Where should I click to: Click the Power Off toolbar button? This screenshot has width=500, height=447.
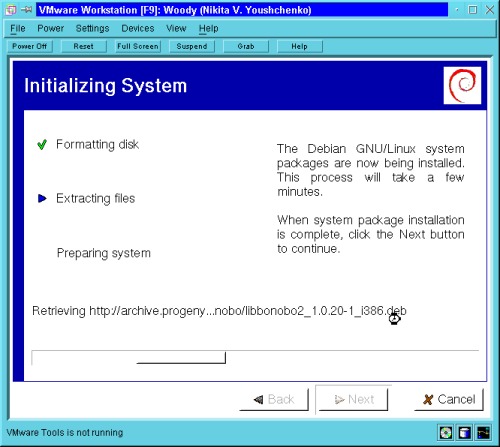point(30,46)
